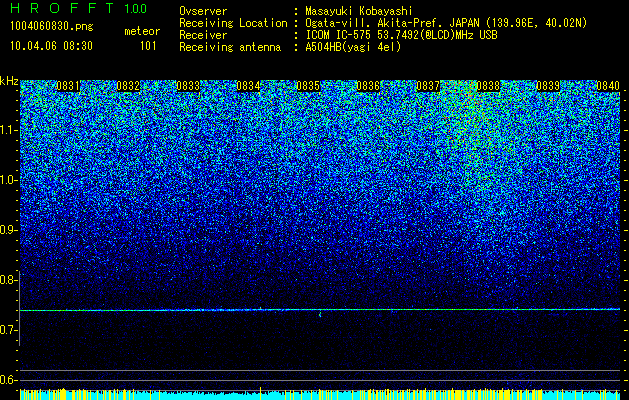Click the 0834 time marker
The image size is (629, 400).
[x=248, y=86]
